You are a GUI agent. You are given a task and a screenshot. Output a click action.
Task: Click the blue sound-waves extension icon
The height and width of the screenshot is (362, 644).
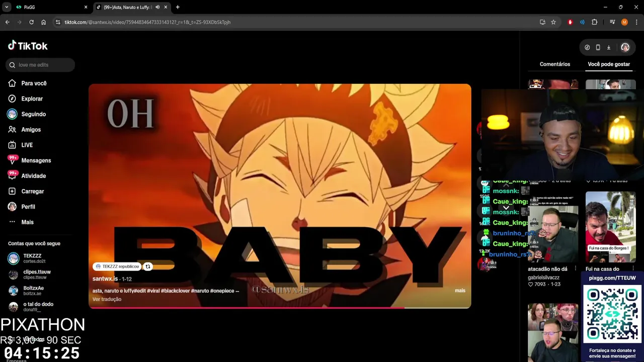pyautogui.click(x=582, y=22)
